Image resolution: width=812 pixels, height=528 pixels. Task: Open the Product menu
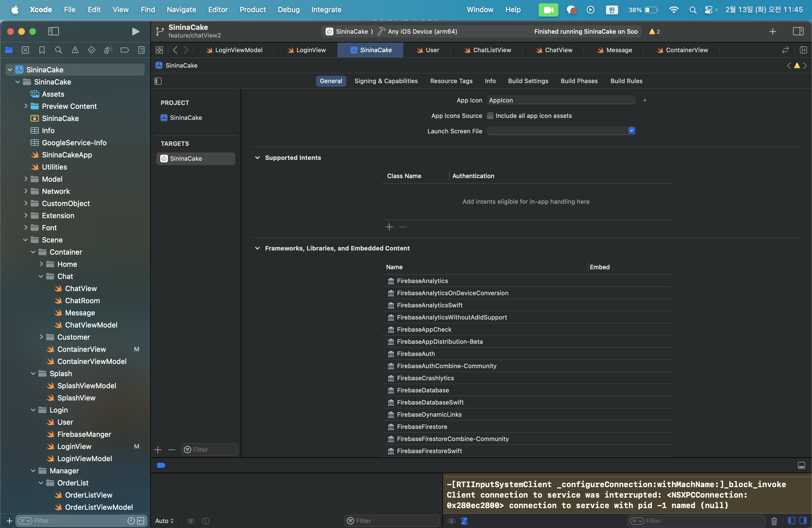[252, 10]
